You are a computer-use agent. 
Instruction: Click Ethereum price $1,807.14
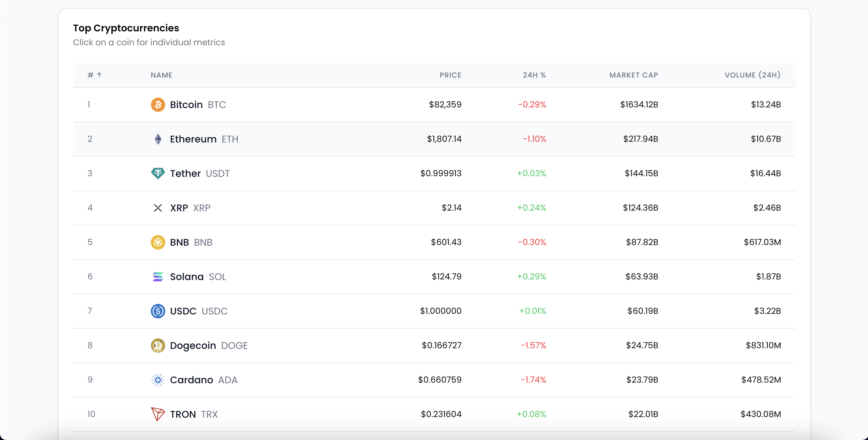tap(444, 139)
